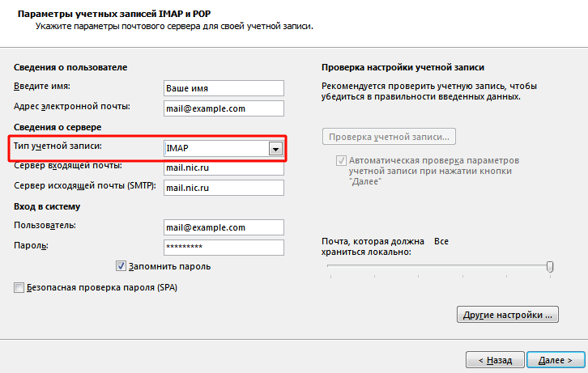Select the email address input field

pyautogui.click(x=224, y=108)
